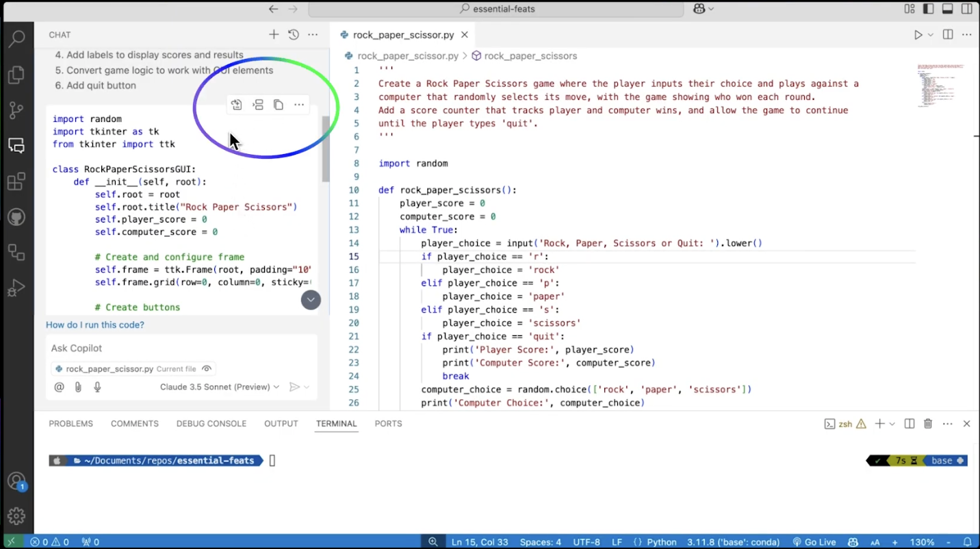This screenshot has height=549, width=980.
Task: Attach context with the paperclip icon in Ask Copilot
Action: (78, 387)
